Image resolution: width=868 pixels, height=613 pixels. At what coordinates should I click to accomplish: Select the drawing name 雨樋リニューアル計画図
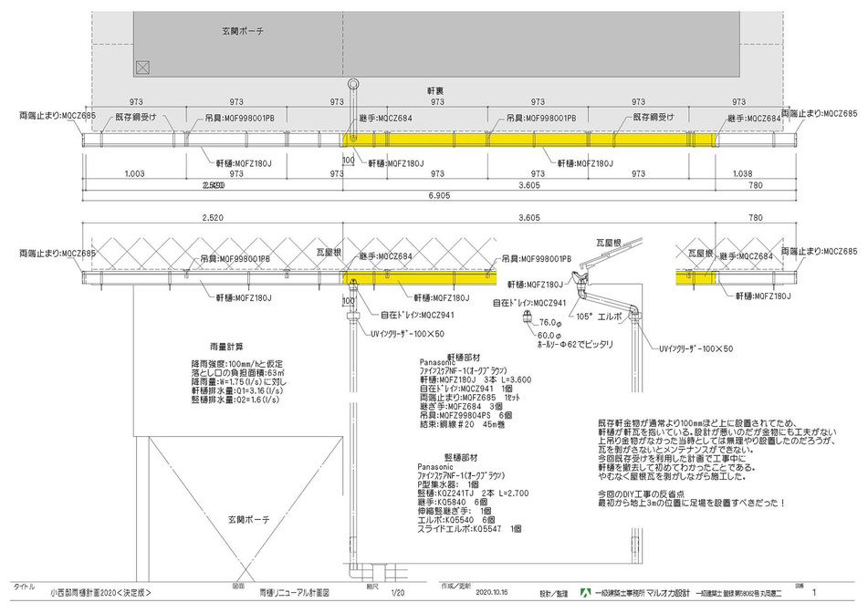click(x=295, y=593)
